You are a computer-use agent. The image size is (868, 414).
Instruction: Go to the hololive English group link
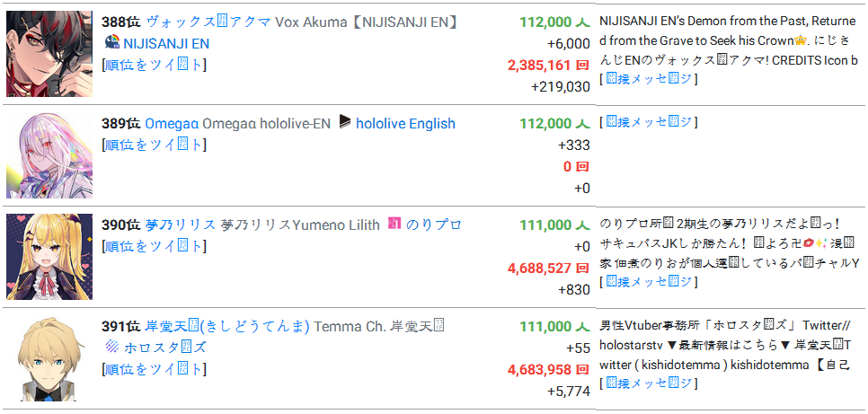point(405,123)
